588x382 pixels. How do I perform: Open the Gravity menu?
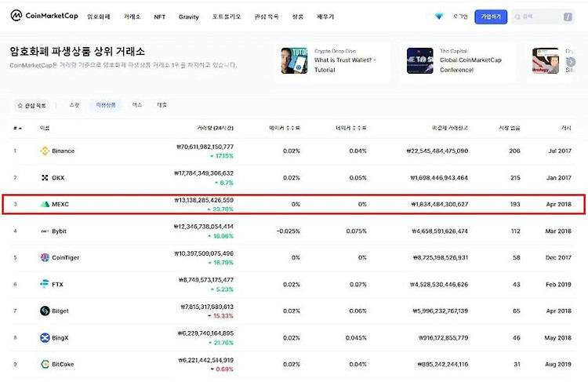click(x=189, y=17)
